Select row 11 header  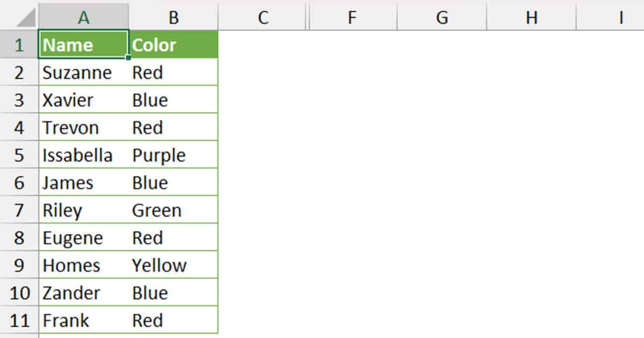(19, 320)
